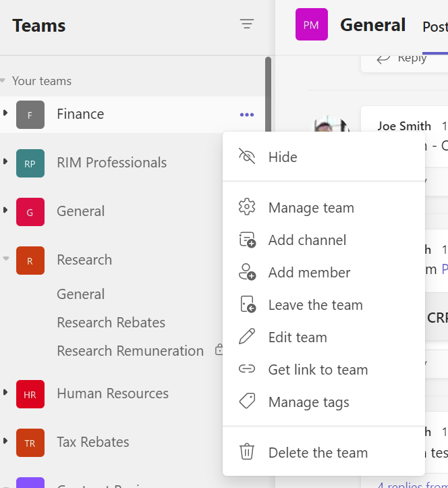Expand the Tax Rebates team
448x488 pixels.
tap(5, 441)
